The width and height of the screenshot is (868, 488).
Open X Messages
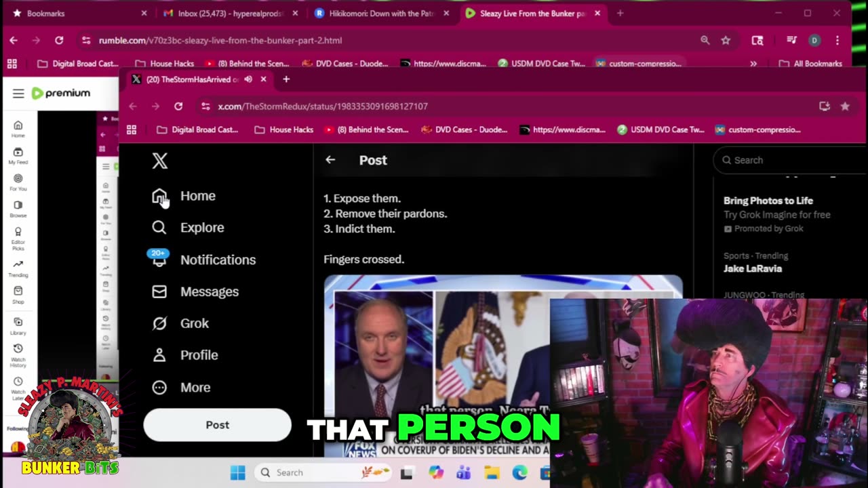click(x=195, y=291)
